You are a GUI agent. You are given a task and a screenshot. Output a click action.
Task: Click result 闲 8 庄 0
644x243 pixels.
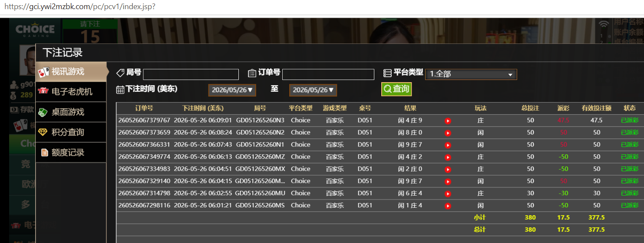coord(410,133)
